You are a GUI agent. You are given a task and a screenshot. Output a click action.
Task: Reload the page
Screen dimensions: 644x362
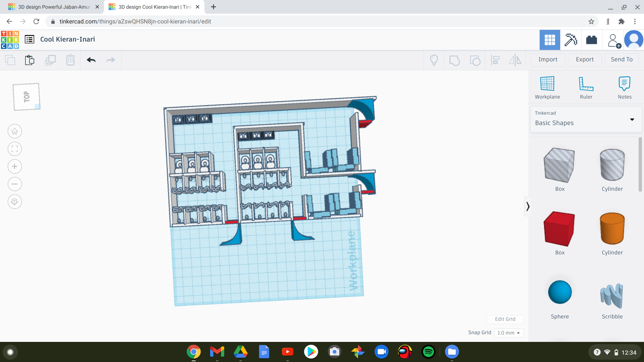[x=36, y=21]
